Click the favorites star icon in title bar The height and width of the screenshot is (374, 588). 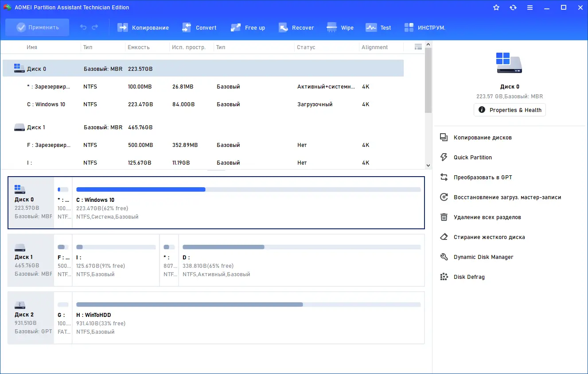click(x=496, y=8)
